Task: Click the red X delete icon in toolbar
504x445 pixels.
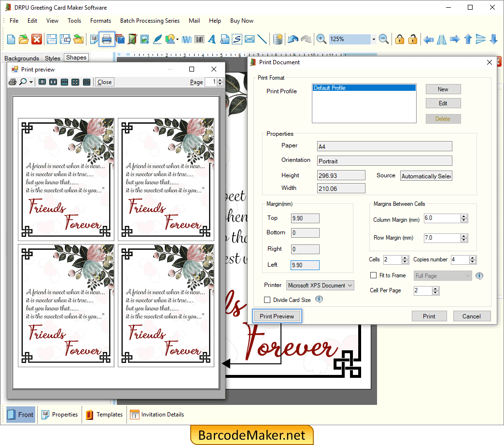Action: coord(37,39)
